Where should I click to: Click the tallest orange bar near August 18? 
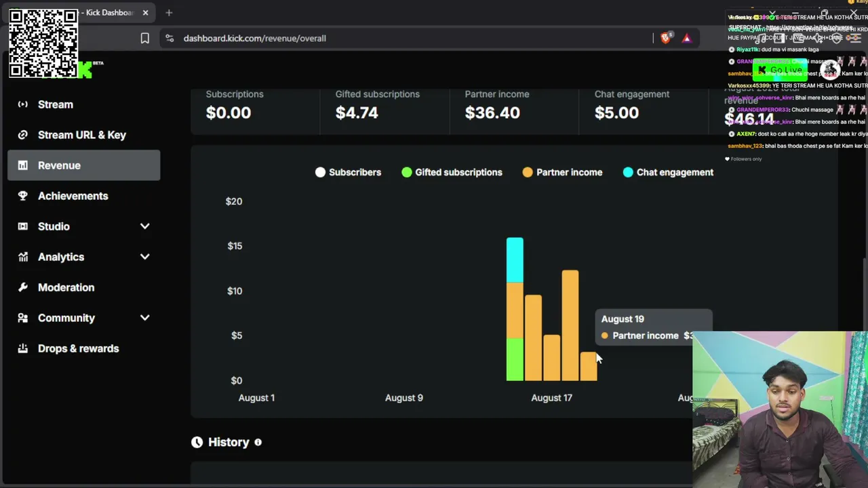570,325
